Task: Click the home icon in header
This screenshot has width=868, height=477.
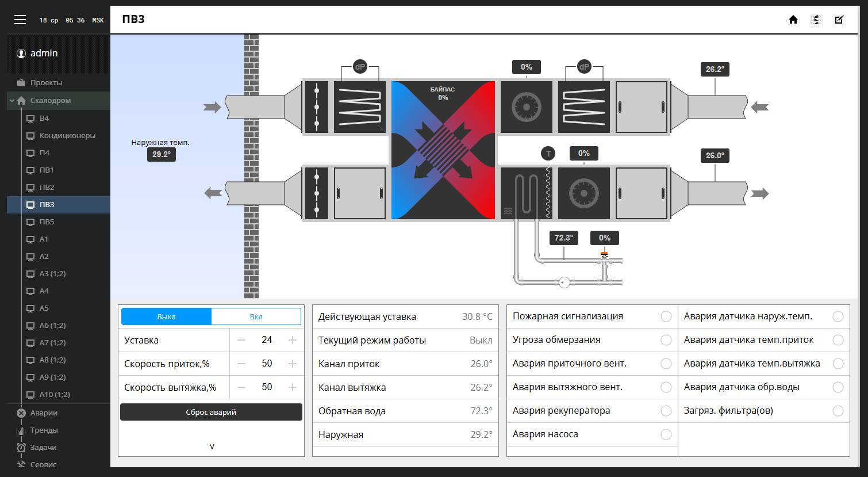Action: [x=793, y=20]
